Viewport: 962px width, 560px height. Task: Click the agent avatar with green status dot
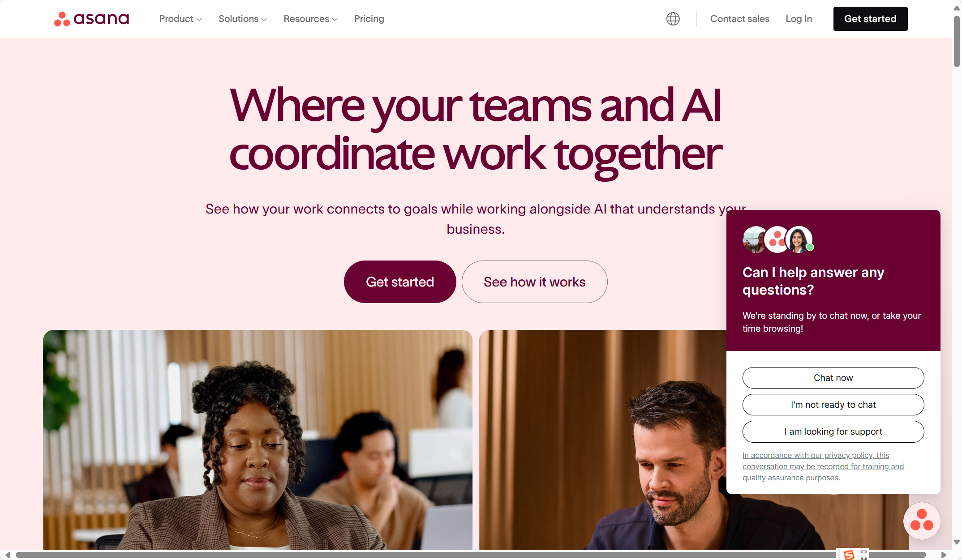(x=799, y=239)
